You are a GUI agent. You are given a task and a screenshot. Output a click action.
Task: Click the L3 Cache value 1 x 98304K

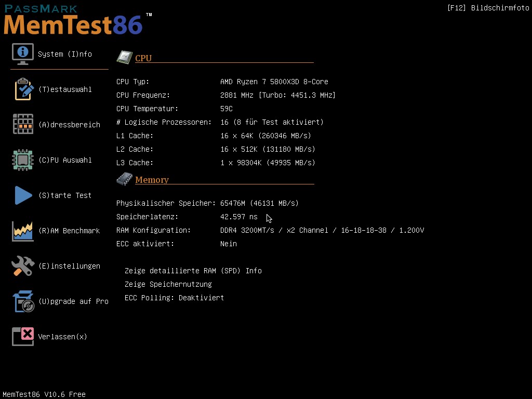tap(268, 163)
